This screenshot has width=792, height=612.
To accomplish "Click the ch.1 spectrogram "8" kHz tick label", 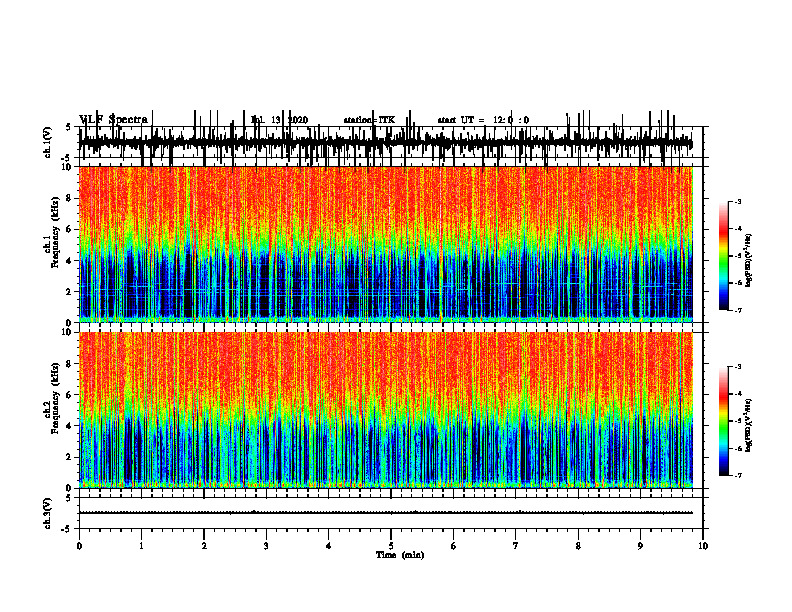I will (69, 198).
